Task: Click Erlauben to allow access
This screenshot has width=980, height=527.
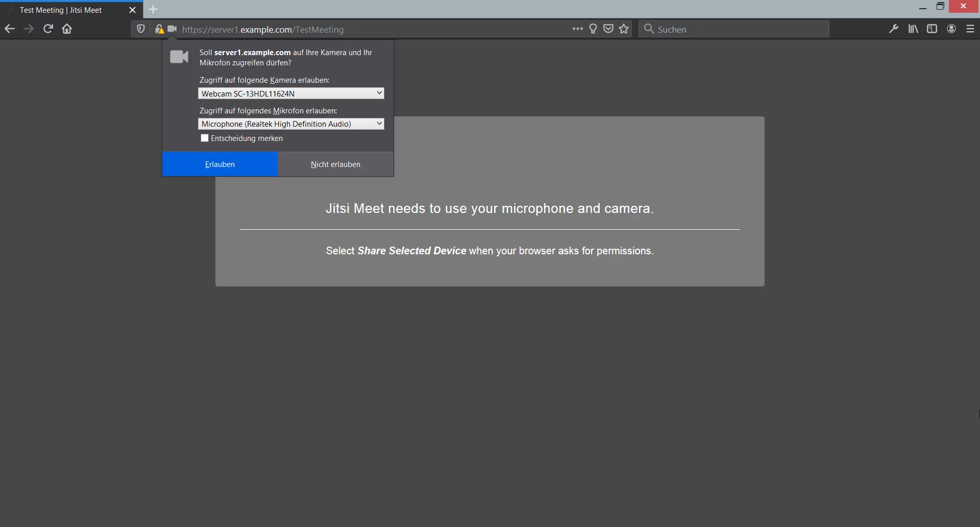Action: 220,164
